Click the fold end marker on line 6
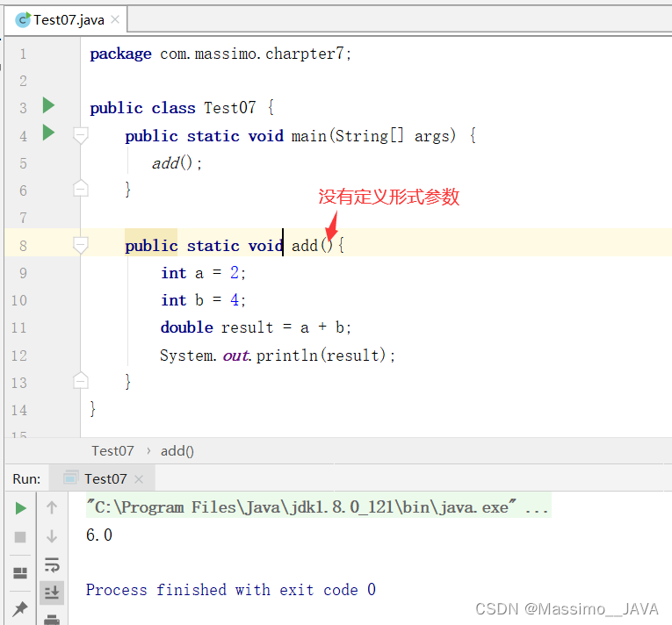Image resolution: width=672 pixels, height=625 pixels. pos(81,189)
